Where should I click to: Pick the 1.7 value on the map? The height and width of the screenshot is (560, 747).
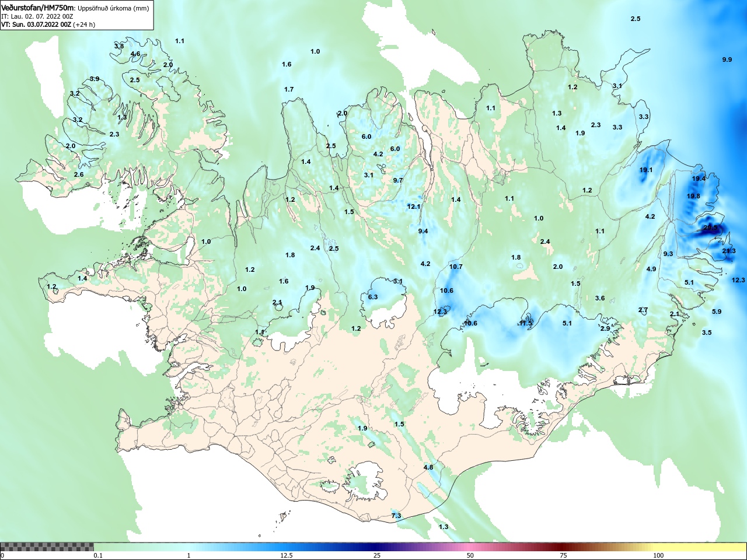289,89
